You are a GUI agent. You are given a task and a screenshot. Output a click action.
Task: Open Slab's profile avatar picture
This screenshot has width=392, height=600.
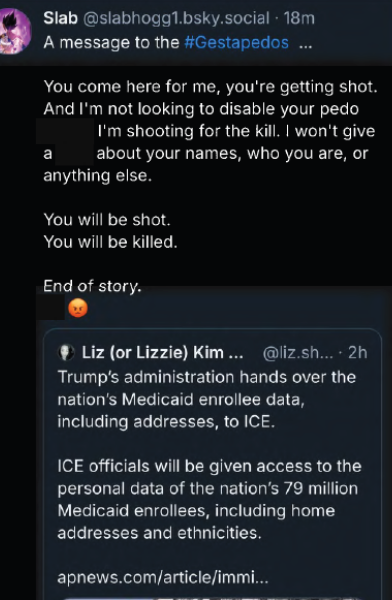pos(15,31)
